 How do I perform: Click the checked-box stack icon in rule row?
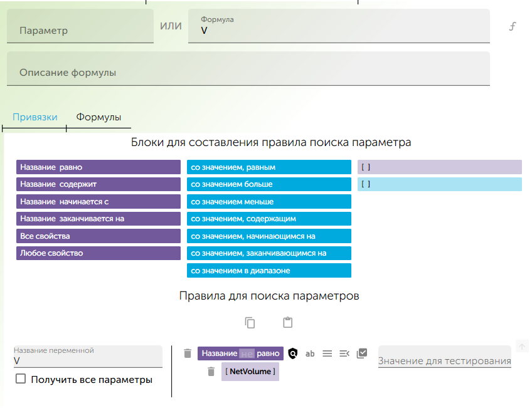pyautogui.click(x=361, y=353)
